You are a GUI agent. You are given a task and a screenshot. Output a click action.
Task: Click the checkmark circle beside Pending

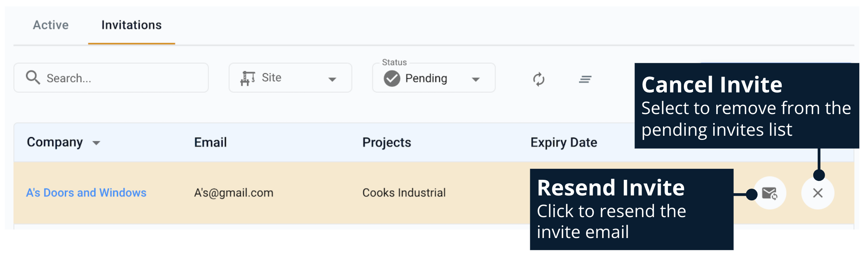click(392, 78)
